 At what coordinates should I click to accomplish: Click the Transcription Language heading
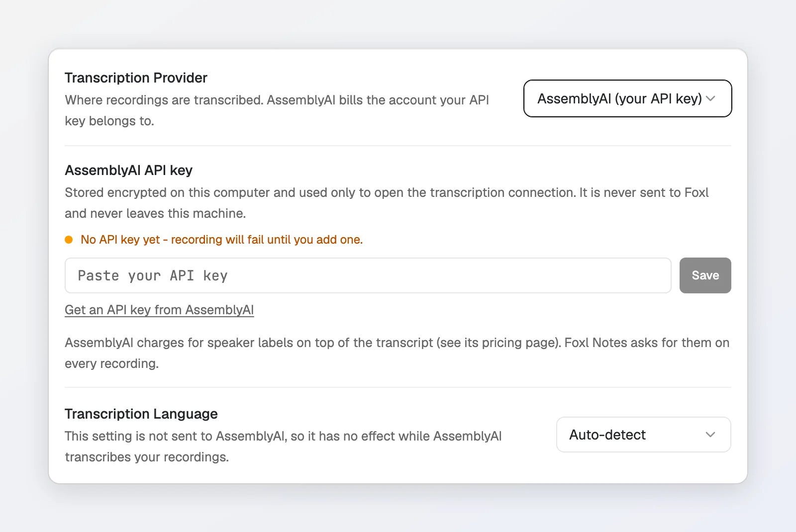pos(141,414)
